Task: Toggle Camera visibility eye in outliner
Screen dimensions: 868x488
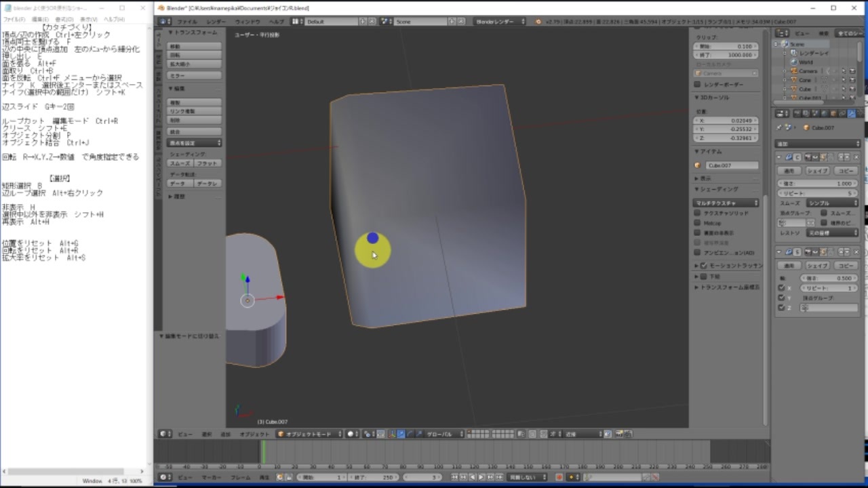Action: (836, 70)
